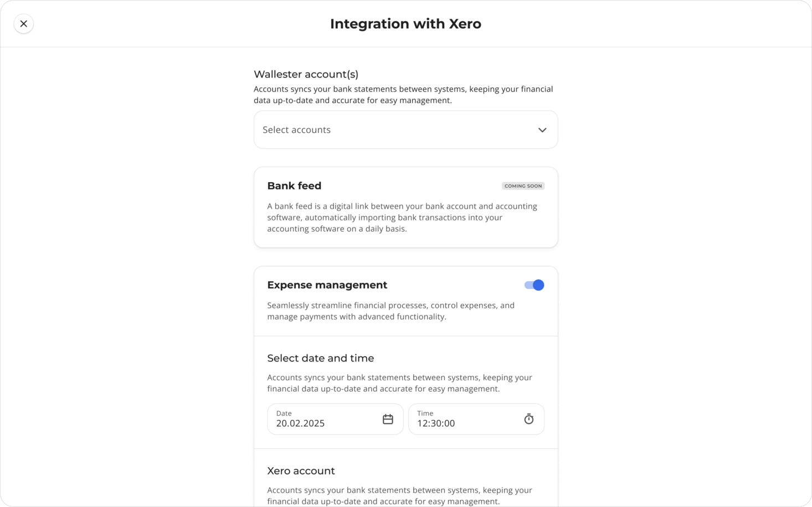Click the Integration with Xero title

[x=405, y=24]
